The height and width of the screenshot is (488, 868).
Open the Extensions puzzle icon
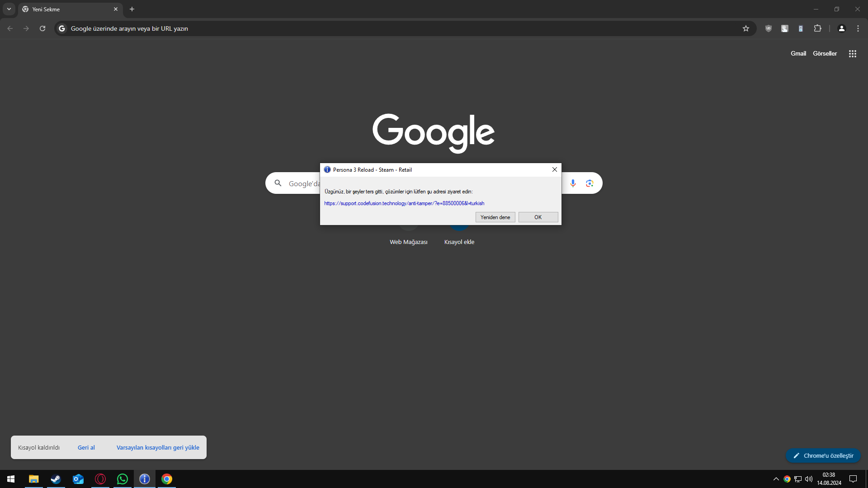coord(817,28)
